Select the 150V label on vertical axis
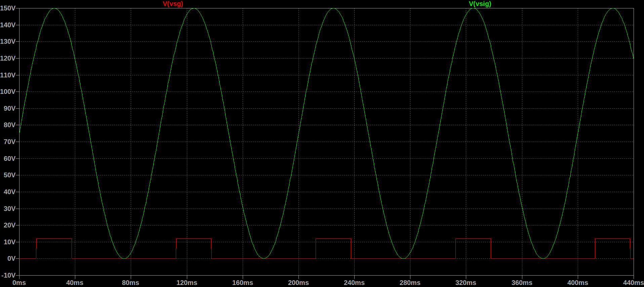Image resolution: width=644 pixels, height=287 pixels. [8, 8]
